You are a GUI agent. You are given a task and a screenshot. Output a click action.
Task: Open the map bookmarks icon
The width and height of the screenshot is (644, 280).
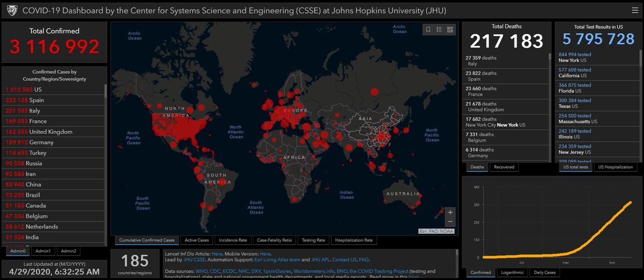point(428,30)
